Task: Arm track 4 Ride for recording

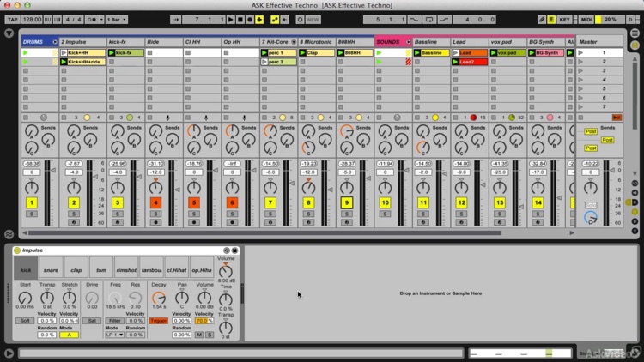Action: (155, 222)
